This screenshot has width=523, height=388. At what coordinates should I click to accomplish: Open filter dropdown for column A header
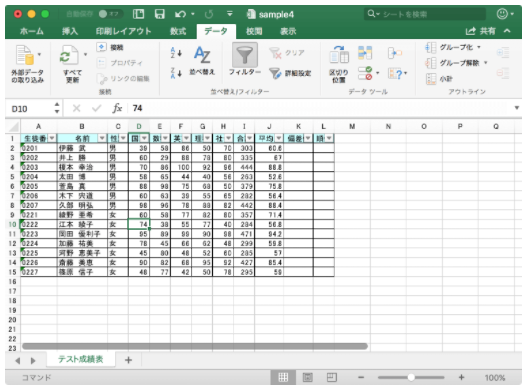click(x=52, y=138)
